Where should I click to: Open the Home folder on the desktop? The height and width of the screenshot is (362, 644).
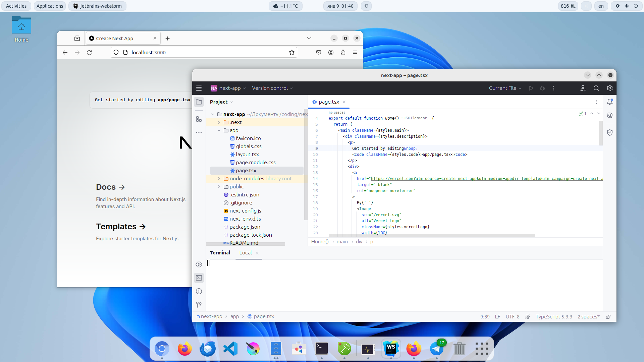[x=21, y=29]
